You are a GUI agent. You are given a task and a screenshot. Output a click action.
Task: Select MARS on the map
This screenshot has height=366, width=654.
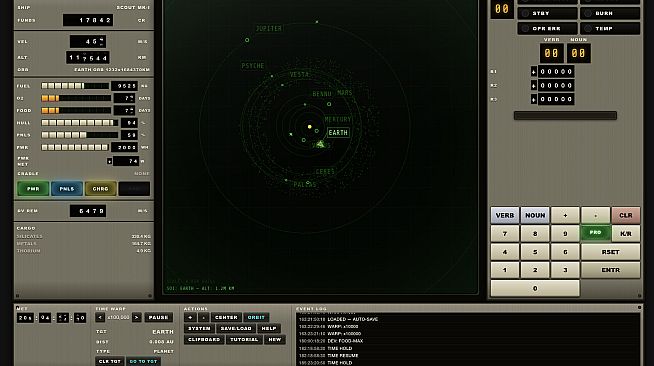point(345,93)
